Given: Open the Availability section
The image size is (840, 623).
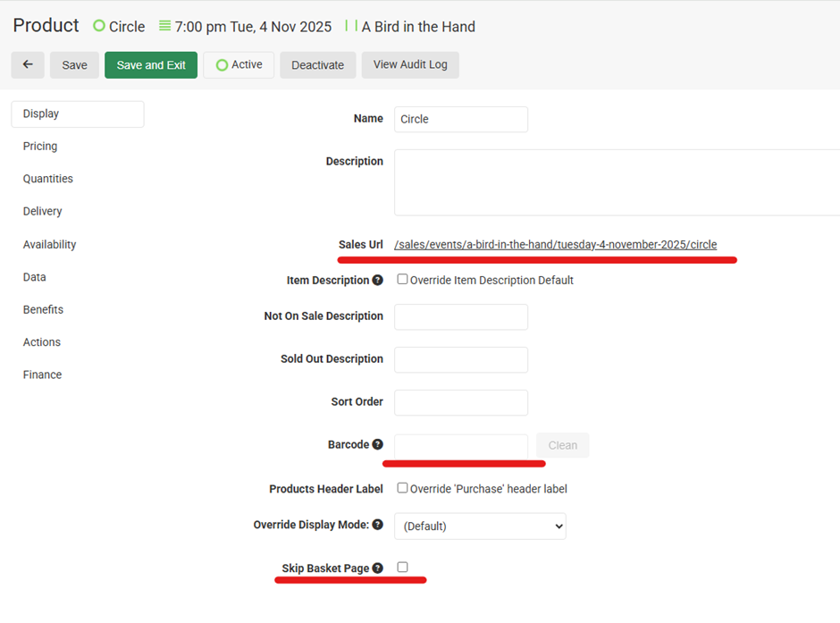Looking at the screenshot, I should click(49, 245).
